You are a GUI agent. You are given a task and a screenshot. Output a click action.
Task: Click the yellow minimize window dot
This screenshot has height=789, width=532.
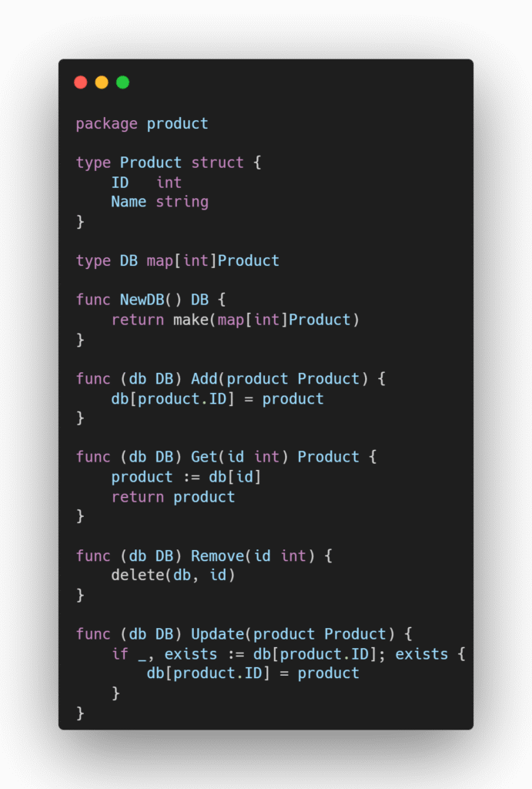coord(102,82)
